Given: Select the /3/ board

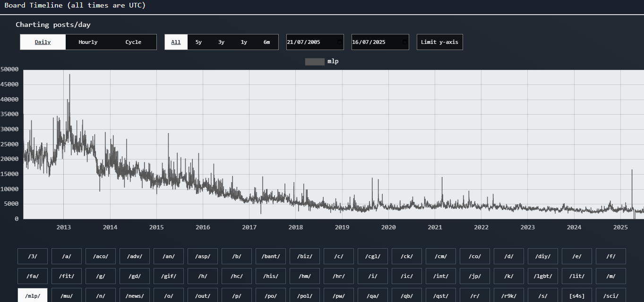Looking at the screenshot, I should point(33,256).
